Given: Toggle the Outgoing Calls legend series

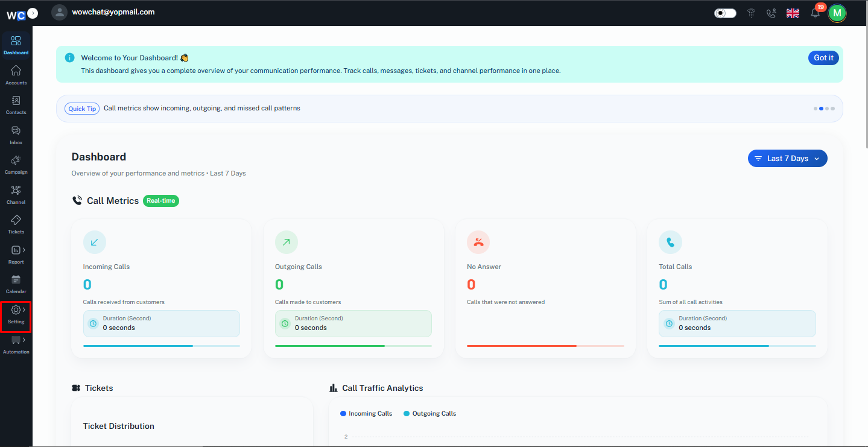Looking at the screenshot, I should [x=430, y=413].
